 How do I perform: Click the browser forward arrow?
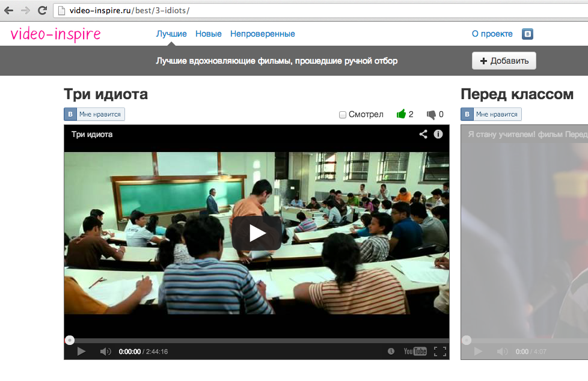(25, 10)
